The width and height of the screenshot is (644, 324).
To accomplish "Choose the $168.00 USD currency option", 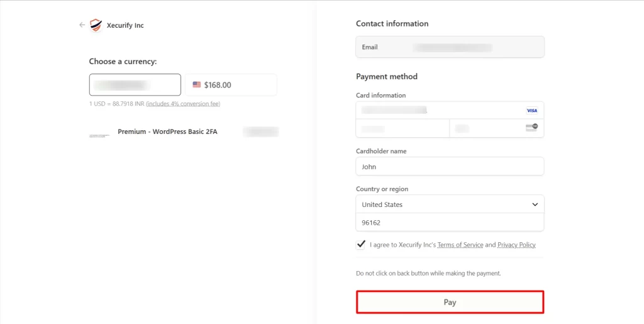I will click(231, 85).
